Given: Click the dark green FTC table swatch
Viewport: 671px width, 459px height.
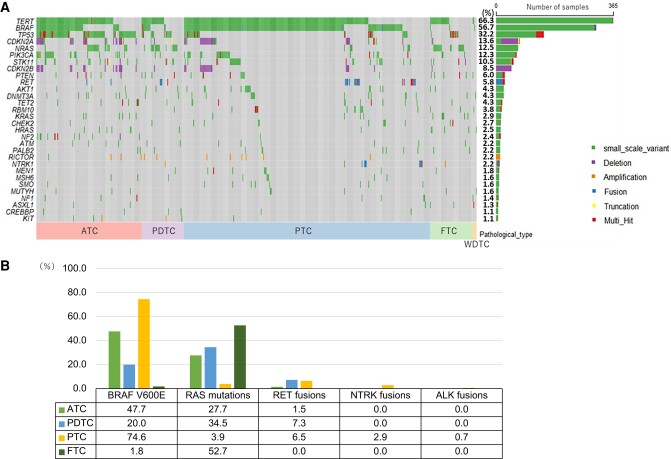Looking at the screenshot, I should coord(62,452).
